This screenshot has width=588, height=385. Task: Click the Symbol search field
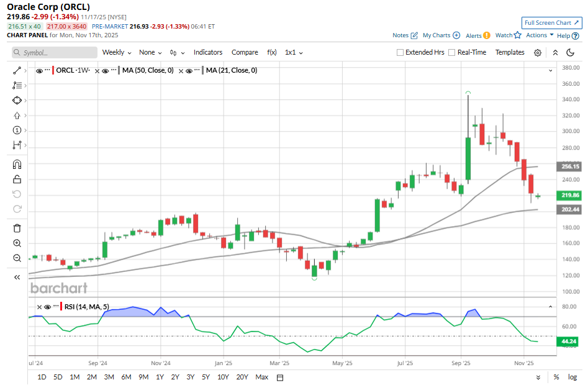click(x=55, y=53)
